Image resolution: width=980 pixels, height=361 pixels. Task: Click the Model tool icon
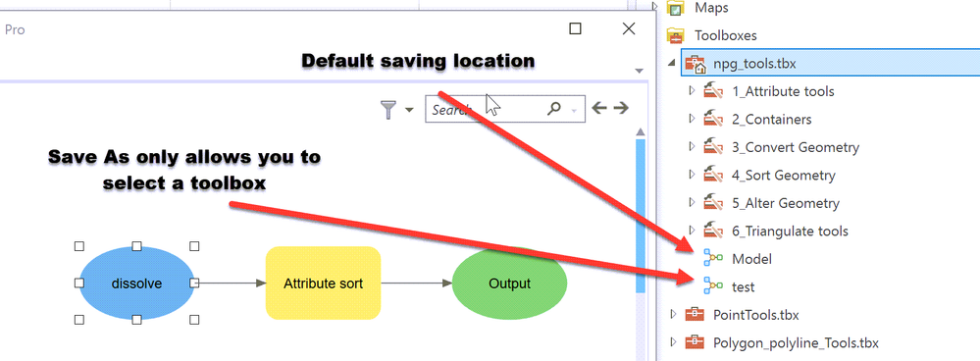(713, 258)
